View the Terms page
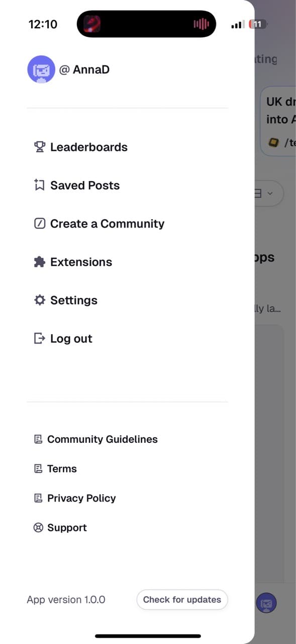This screenshot has width=296, height=644. (62, 468)
